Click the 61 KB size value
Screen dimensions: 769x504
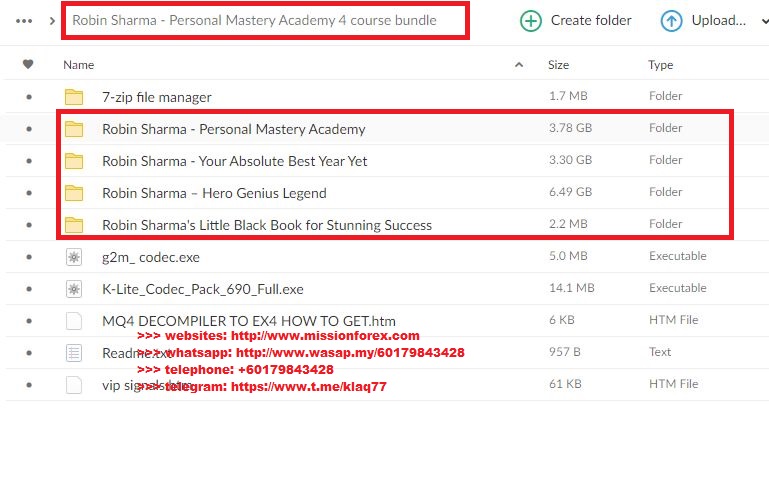coord(565,384)
